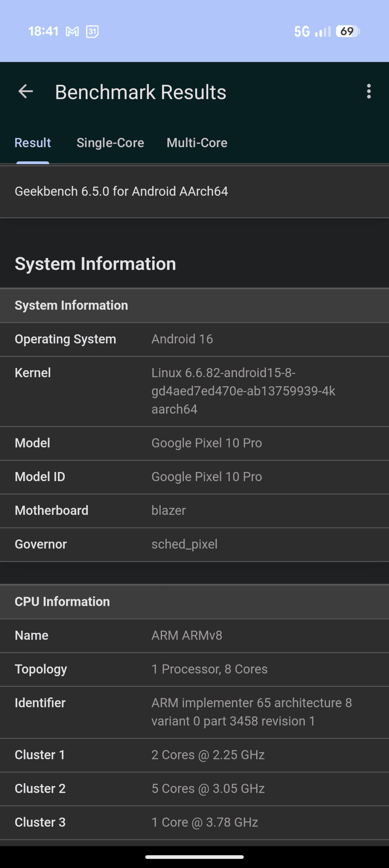Tap the Geekbench 6.5.0 version row
The width and height of the screenshot is (389, 868).
coord(194,192)
